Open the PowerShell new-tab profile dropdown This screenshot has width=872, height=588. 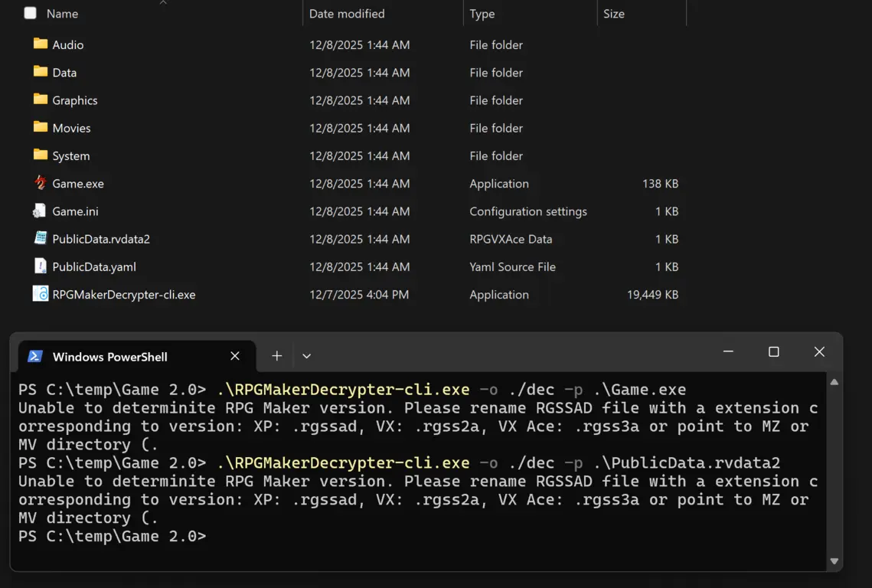pyautogui.click(x=306, y=356)
